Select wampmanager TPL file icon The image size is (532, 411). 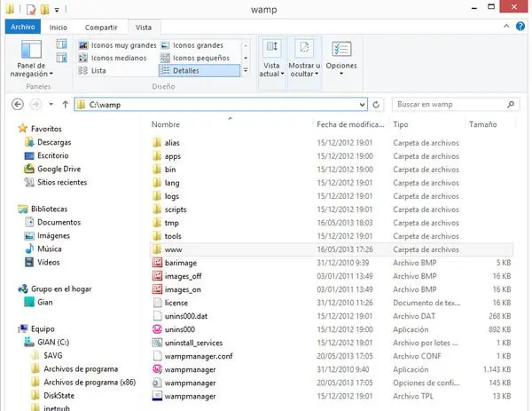click(157, 396)
